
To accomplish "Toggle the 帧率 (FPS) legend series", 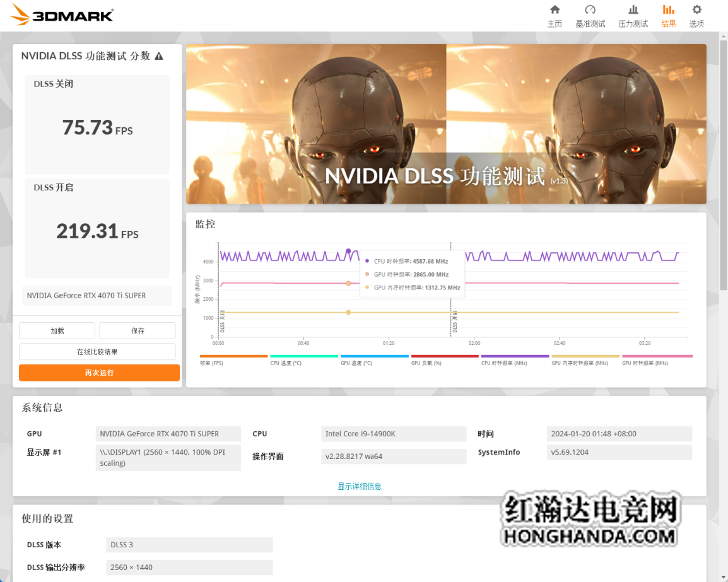I will (x=233, y=360).
